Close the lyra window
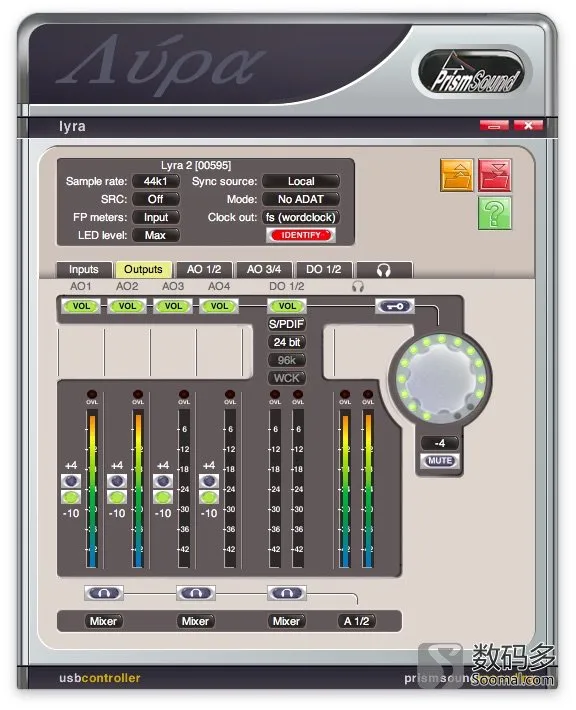Screen dimensions: 576x710 click(528, 125)
